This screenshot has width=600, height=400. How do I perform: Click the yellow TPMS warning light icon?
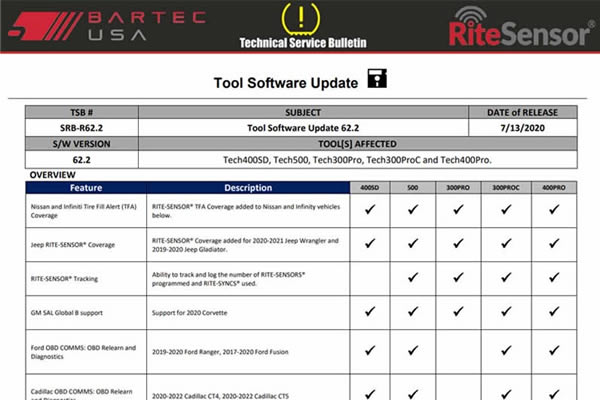pos(301,18)
